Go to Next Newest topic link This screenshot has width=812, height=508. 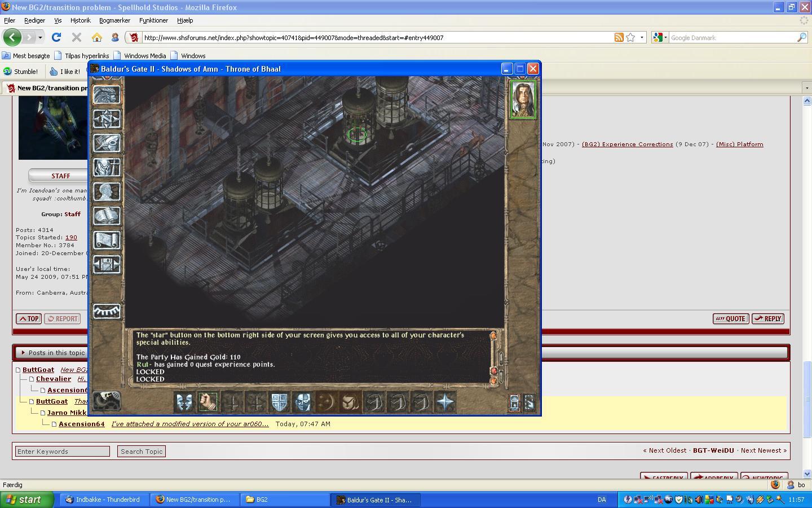tap(764, 450)
